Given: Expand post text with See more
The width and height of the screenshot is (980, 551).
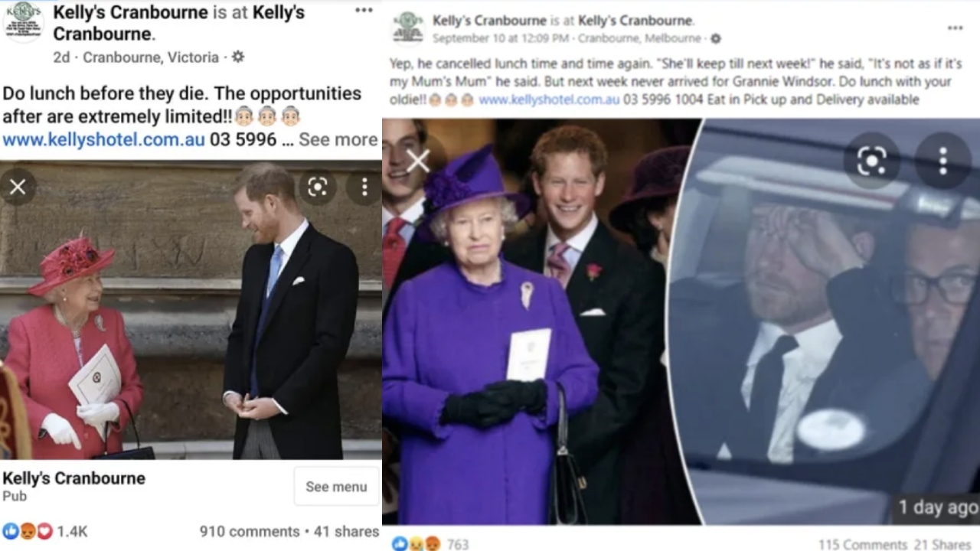Looking at the screenshot, I should point(338,139).
